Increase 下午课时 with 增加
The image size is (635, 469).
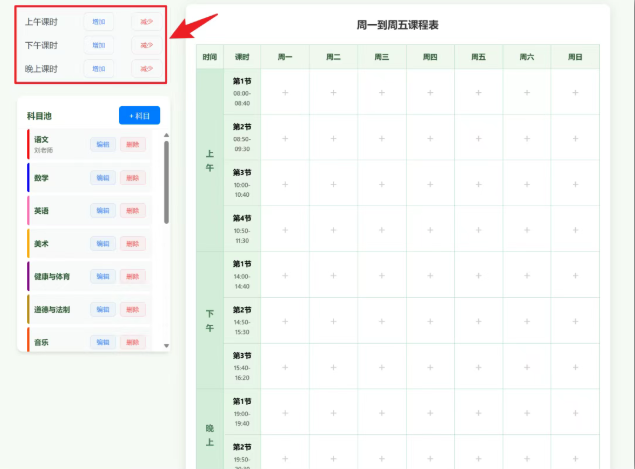(98, 45)
